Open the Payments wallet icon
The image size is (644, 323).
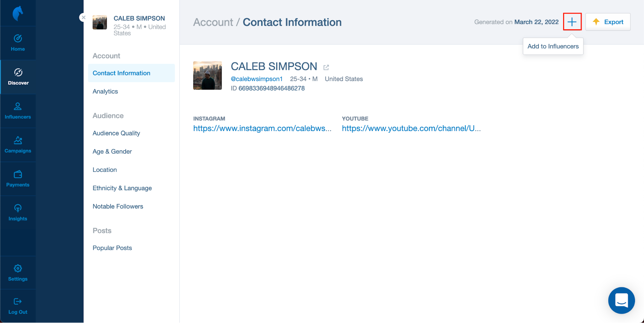pos(18,174)
